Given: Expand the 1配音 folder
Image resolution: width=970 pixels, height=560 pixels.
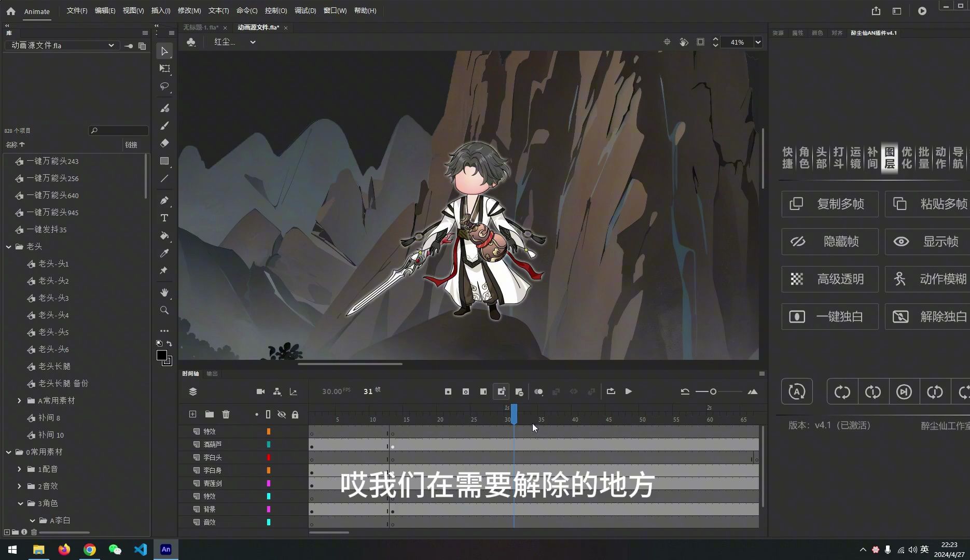Looking at the screenshot, I should [x=19, y=469].
